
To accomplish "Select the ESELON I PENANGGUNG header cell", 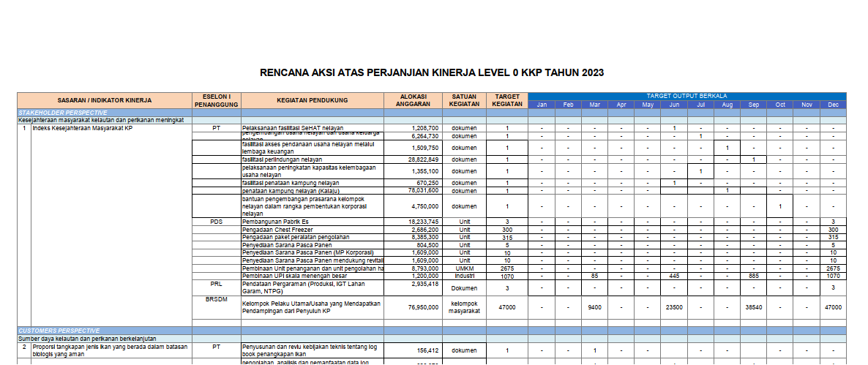I will pos(217,101).
